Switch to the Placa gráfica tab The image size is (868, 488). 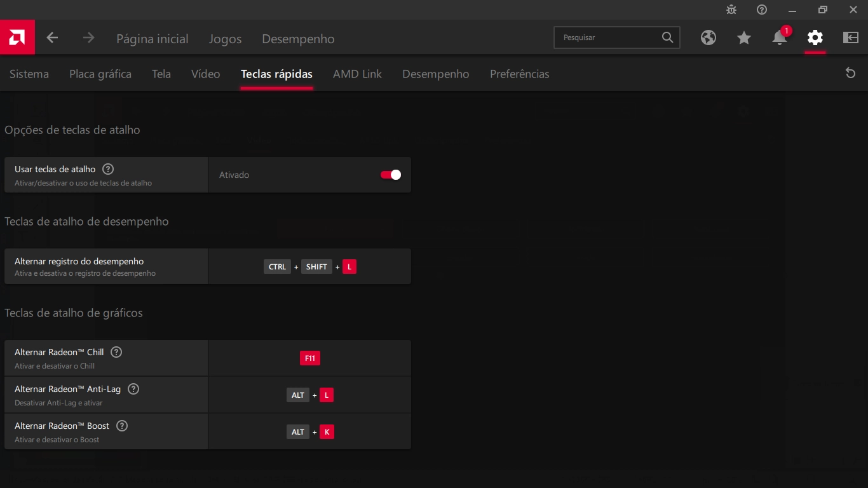[100, 74]
